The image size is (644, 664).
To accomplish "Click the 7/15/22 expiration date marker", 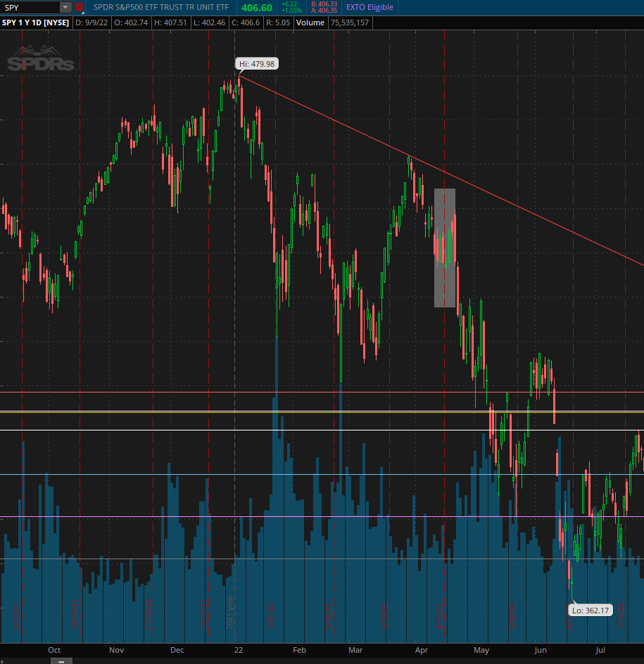I will pos(621,616).
